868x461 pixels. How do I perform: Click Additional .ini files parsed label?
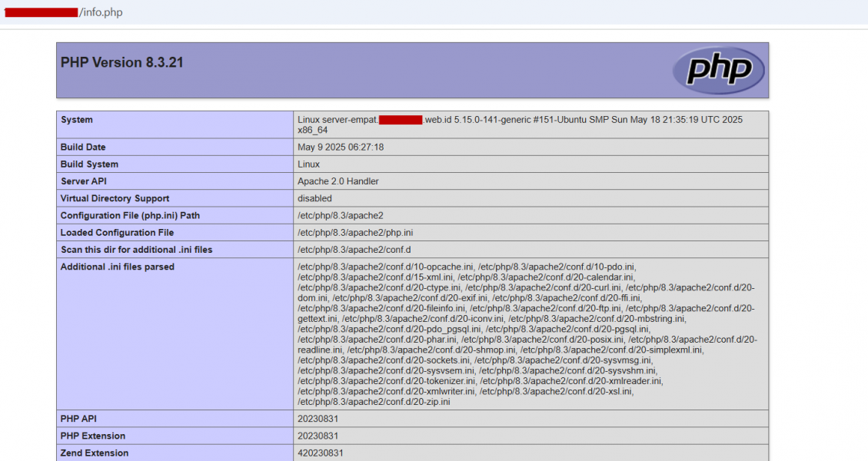coord(118,267)
